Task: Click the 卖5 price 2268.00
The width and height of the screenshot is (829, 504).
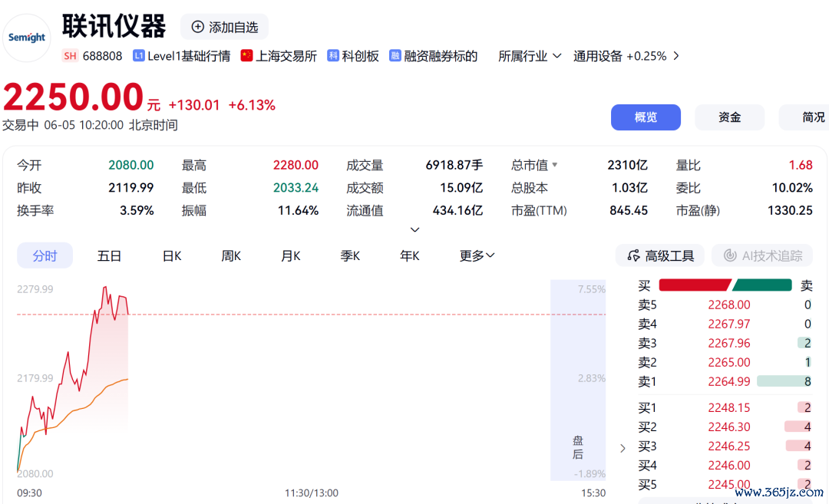Action: [x=729, y=305]
